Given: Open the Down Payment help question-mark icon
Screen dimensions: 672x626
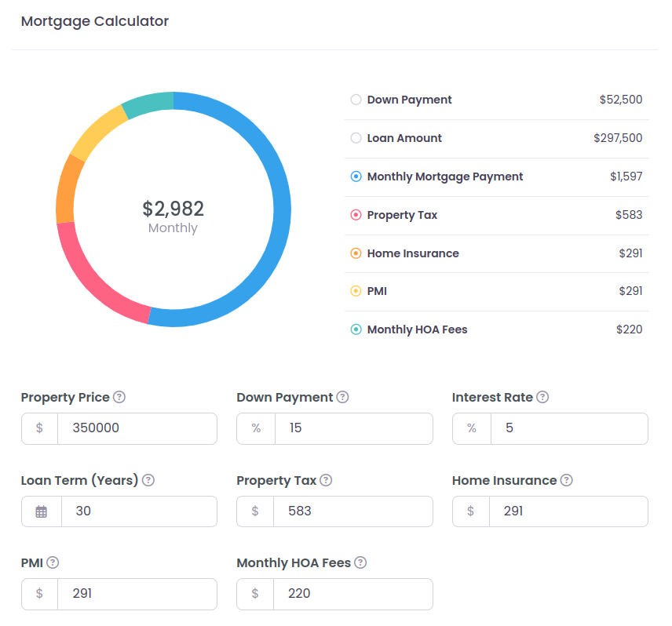Looking at the screenshot, I should click(x=342, y=397).
